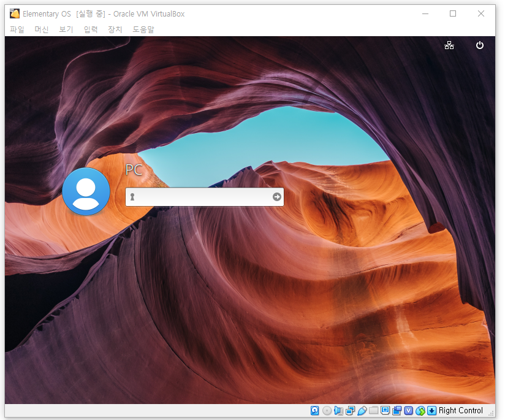
Task: Close the VirtualBox window
Action: click(x=481, y=13)
